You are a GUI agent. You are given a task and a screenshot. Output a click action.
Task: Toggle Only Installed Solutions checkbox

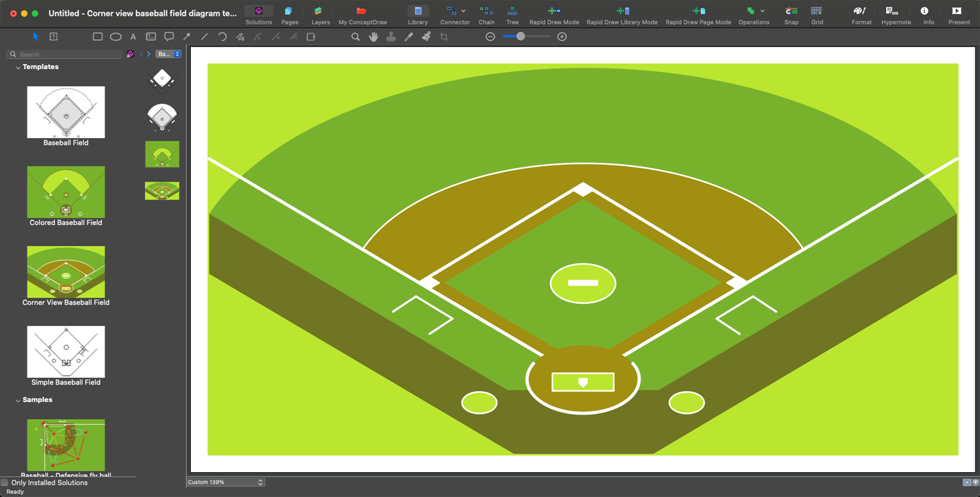click(x=5, y=483)
